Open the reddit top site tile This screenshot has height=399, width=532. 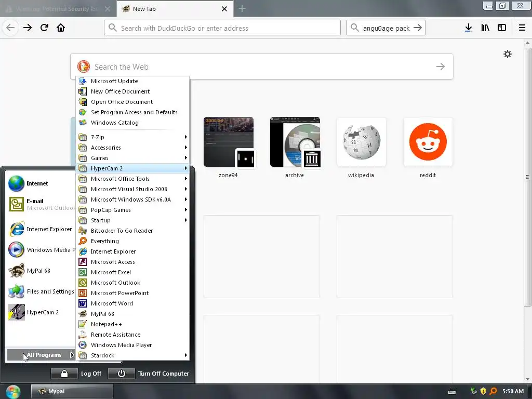[428, 142]
